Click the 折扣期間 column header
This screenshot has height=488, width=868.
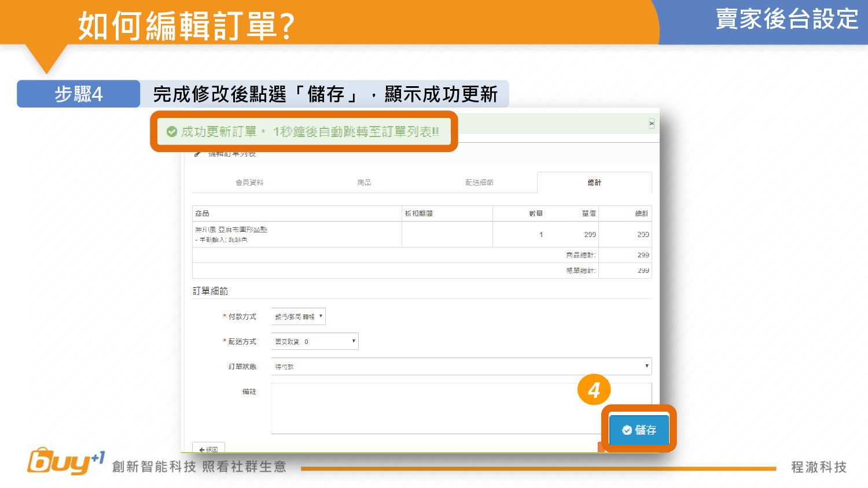click(x=419, y=214)
